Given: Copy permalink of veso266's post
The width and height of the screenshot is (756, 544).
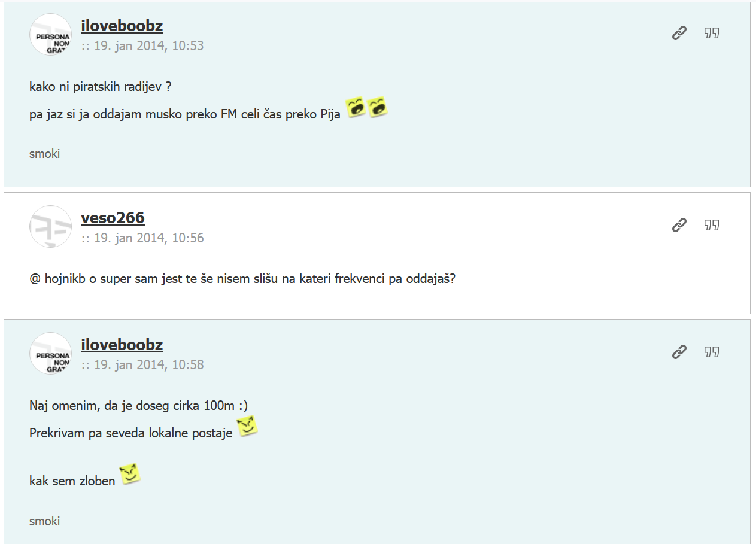Looking at the screenshot, I should coord(679,225).
